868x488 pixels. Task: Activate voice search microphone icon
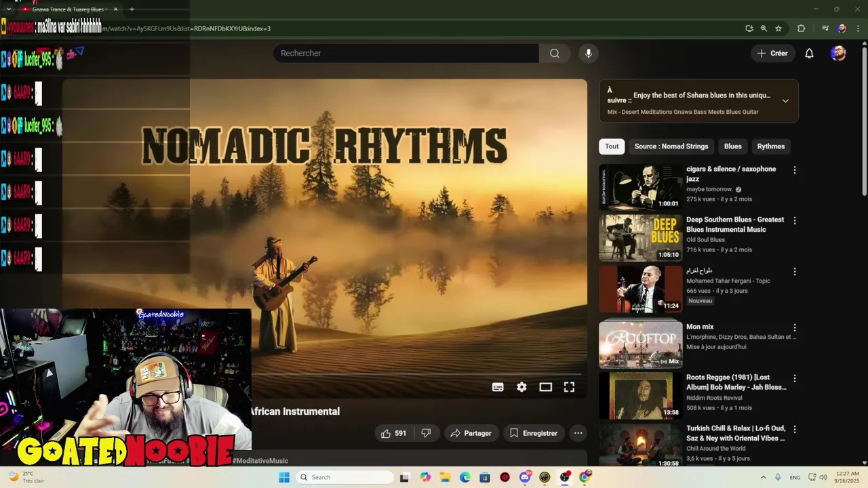(589, 54)
